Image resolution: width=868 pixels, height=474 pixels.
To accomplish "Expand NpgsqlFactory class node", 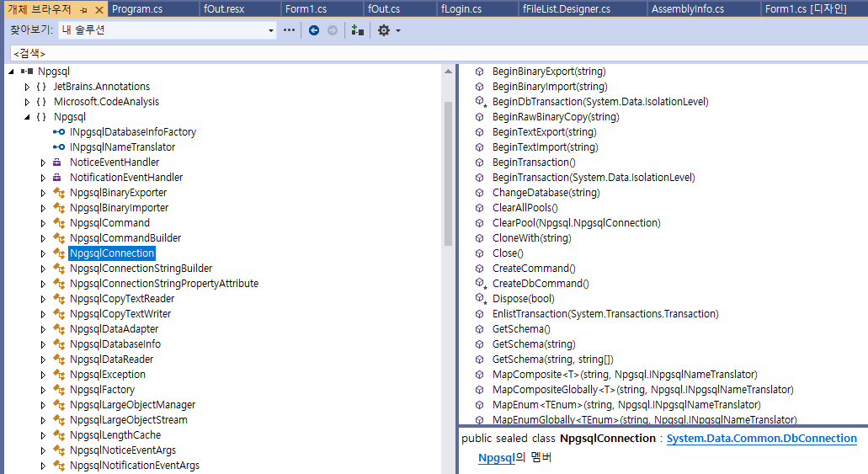I will [43, 390].
